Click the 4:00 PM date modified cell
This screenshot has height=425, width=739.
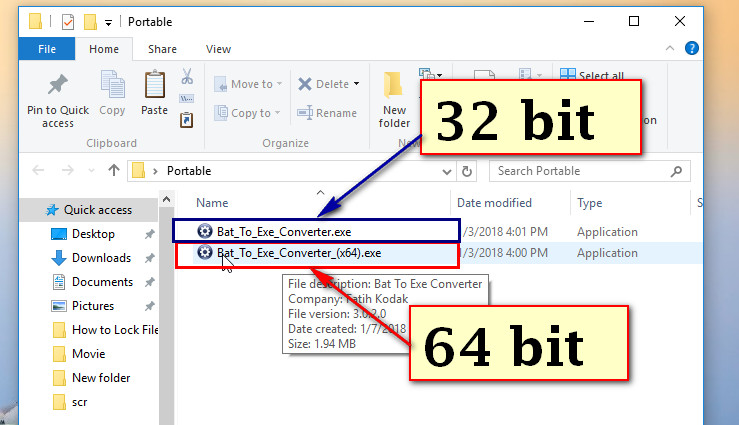tap(504, 253)
